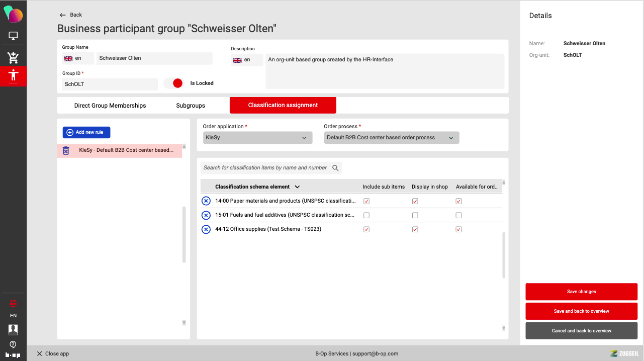Screen dimensions: 644x361
Task: Click the monitor icon in left sidebar
Action: point(13,36)
